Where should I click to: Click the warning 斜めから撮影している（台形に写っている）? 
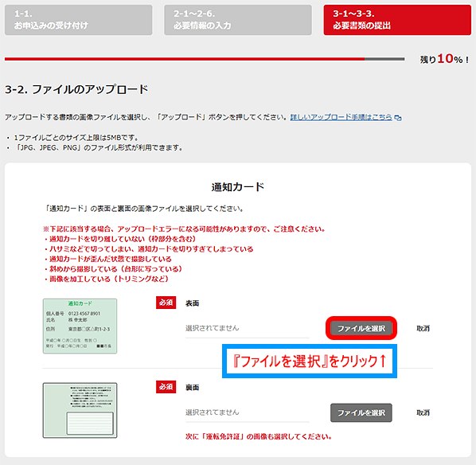114,269
